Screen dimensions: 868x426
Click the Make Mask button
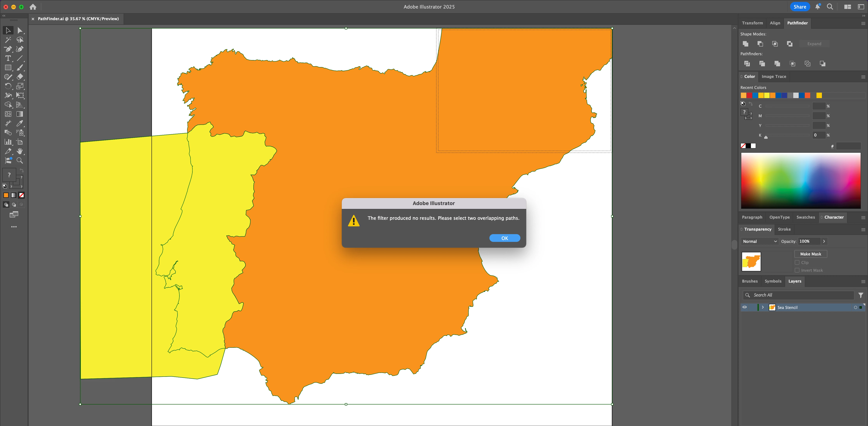pyautogui.click(x=810, y=254)
